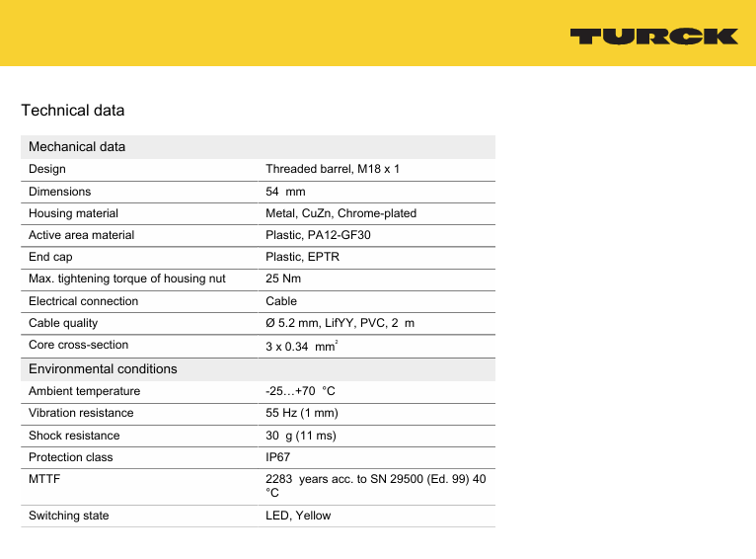Click the Technical data heading
The height and width of the screenshot is (559, 756).
tap(73, 110)
